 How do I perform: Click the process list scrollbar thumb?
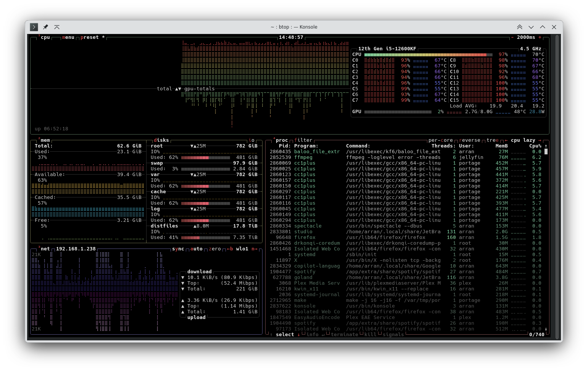(546, 152)
